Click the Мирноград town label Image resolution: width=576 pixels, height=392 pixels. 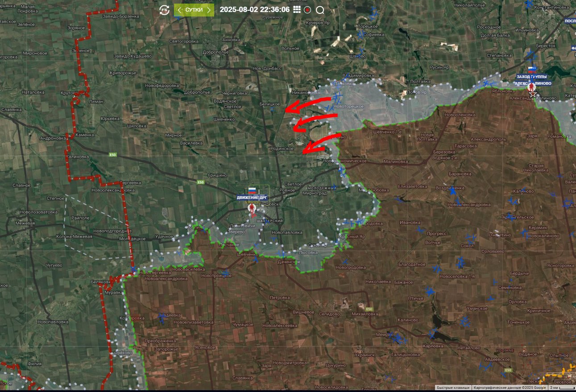pos(314,193)
